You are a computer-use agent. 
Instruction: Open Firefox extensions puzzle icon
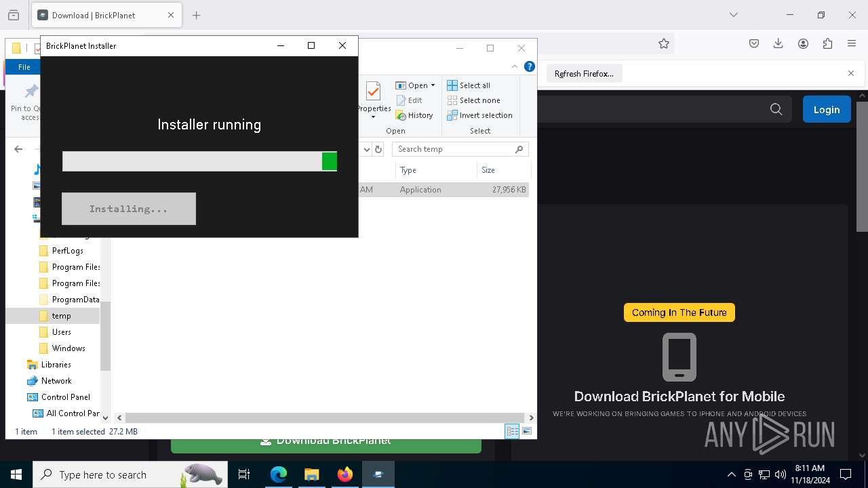click(x=827, y=43)
